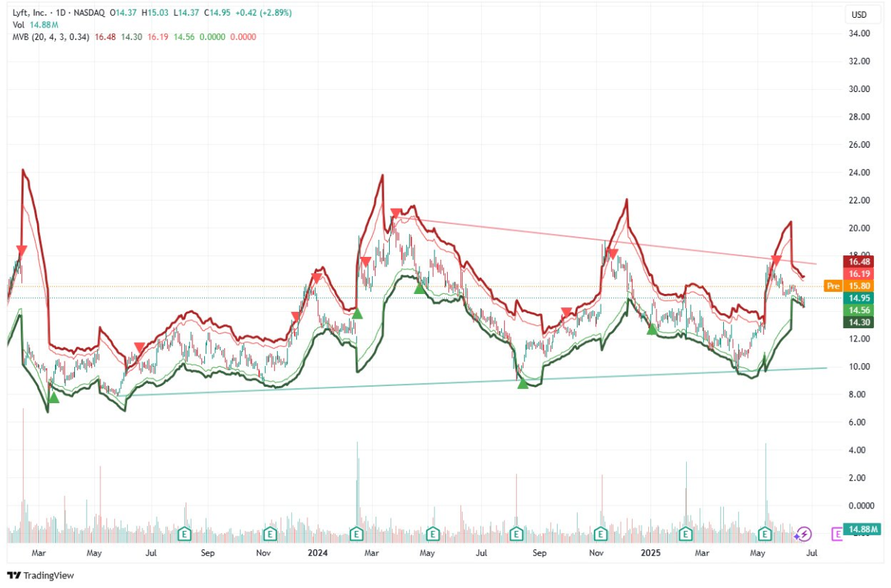
Task: Click the dark green 14.30 price label
Action: 859,321
